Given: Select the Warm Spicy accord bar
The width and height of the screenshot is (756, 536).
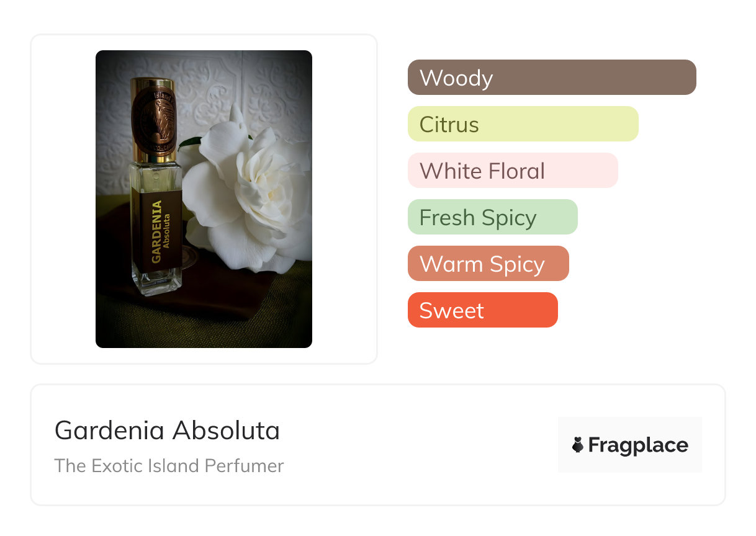Looking at the screenshot, I should 488,264.
